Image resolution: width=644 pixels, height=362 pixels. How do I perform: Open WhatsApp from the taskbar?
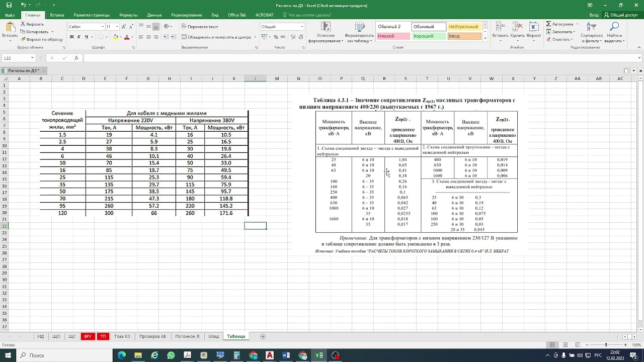pos(171,355)
